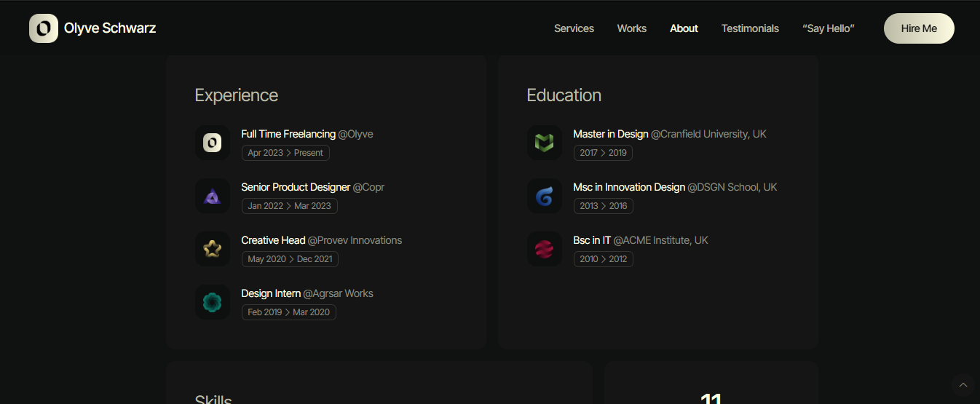This screenshot has width=980, height=404.
Task: Click the blue DSGN School logo
Action: coord(545,196)
